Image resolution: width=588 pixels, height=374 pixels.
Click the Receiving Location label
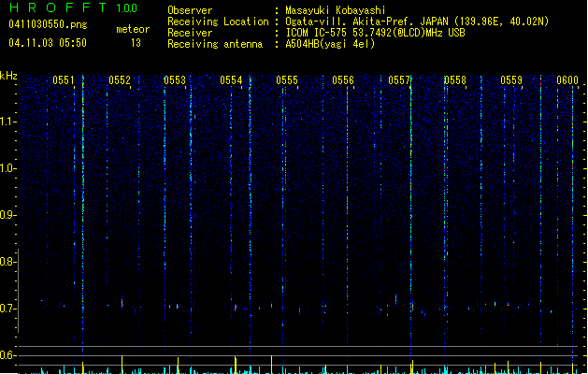218,22
